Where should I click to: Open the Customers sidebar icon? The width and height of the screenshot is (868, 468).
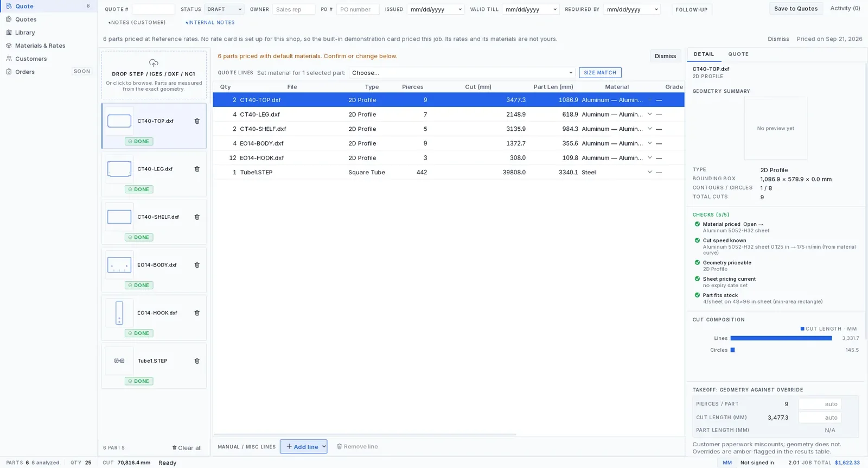click(x=9, y=59)
